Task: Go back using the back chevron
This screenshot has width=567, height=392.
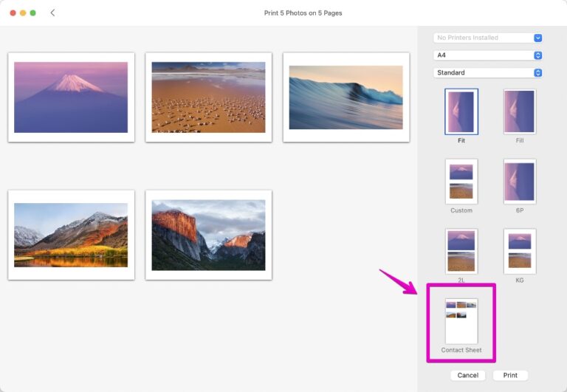Action: pos(52,13)
